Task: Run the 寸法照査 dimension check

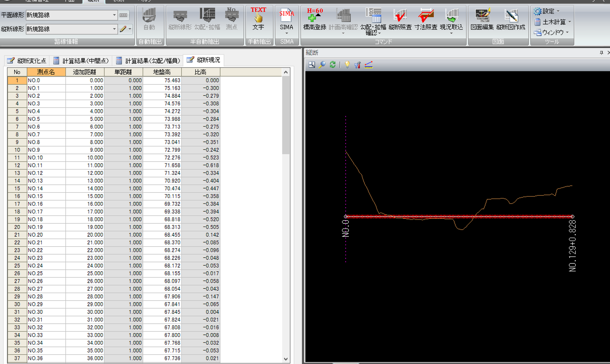Action: (x=426, y=19)
